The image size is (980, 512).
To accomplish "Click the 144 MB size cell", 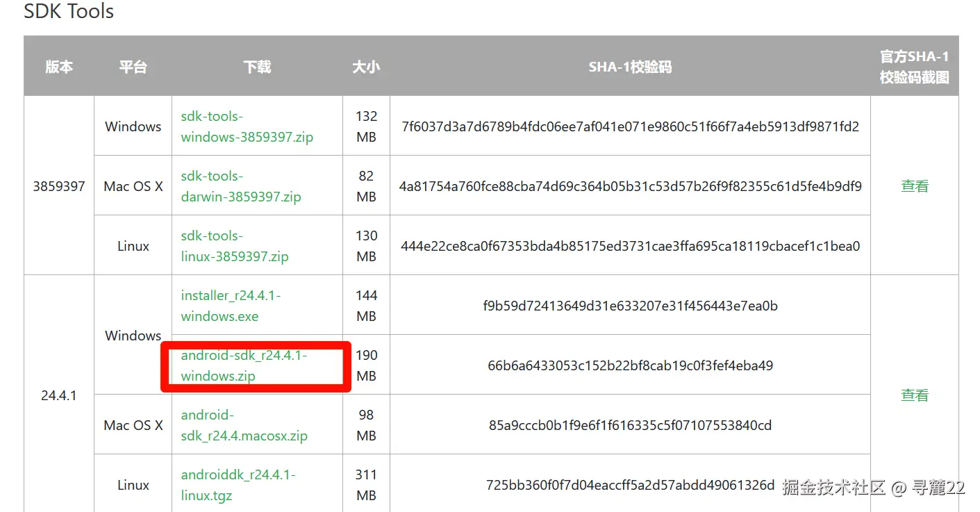I will click(x=366, y=306).
